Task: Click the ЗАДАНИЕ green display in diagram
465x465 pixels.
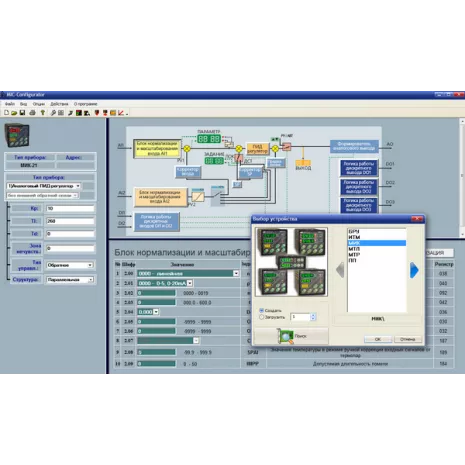Action: click(214, 161)
